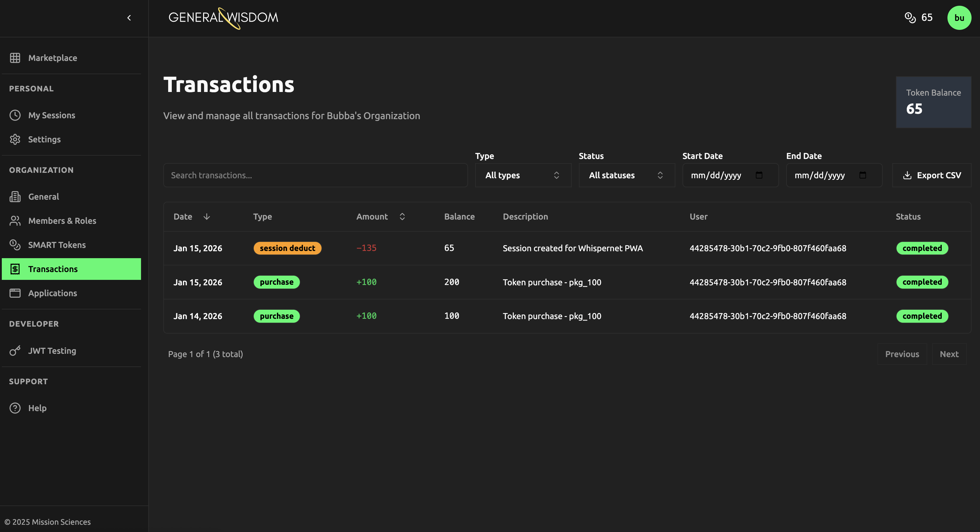Click the Help question mark icon
The width and height of the screenshot is (980, 532).
point(15,408)
